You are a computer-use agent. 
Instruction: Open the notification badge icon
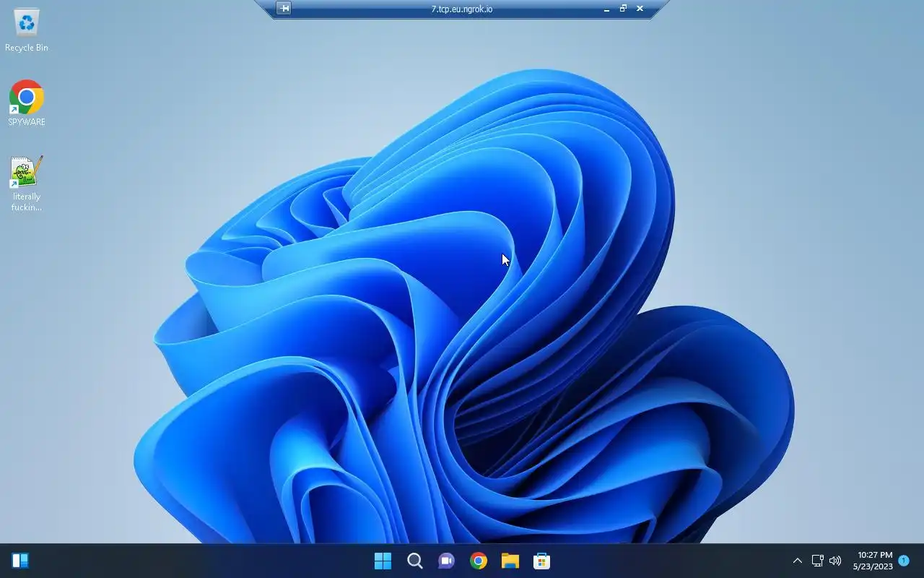point(904,561)
